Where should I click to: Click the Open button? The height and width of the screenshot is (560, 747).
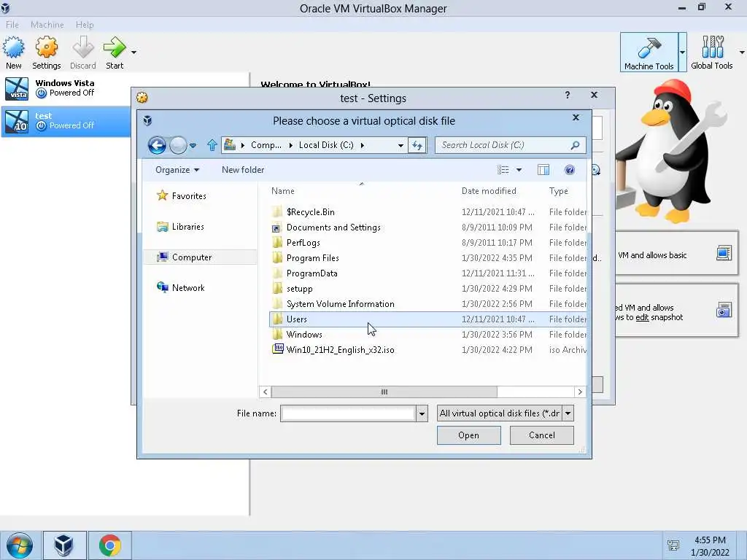point(469,435)
